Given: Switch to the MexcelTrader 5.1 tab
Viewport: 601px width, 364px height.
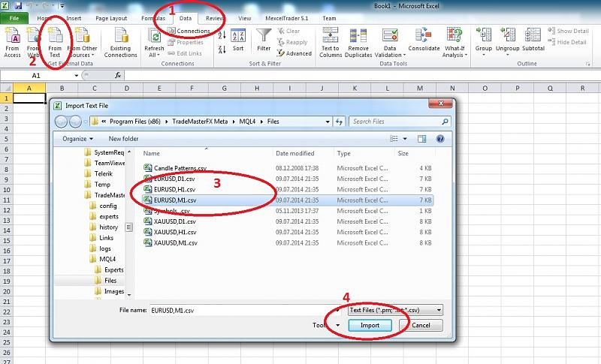Looking at the screenshot, I should coord(286,18).
